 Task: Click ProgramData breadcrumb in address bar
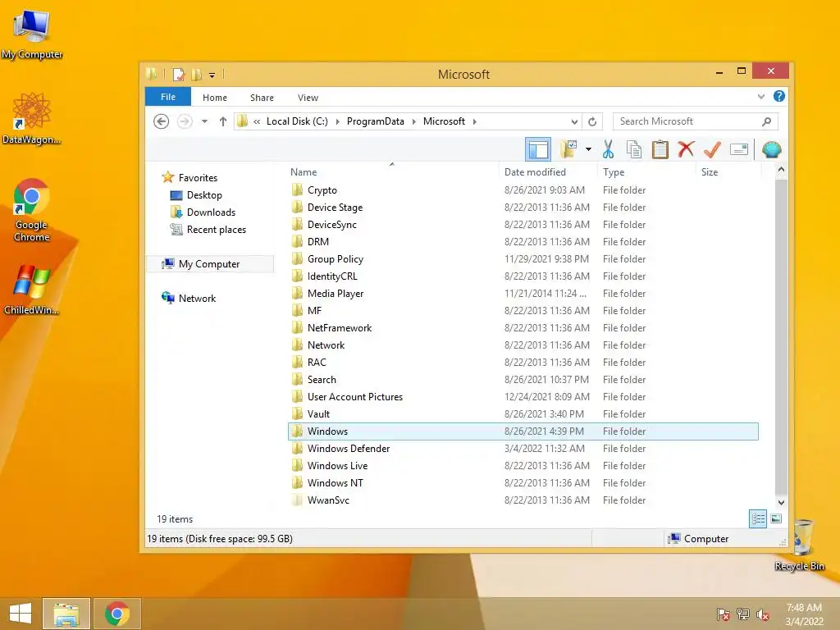pyautogui.click(x=375, y=121)
